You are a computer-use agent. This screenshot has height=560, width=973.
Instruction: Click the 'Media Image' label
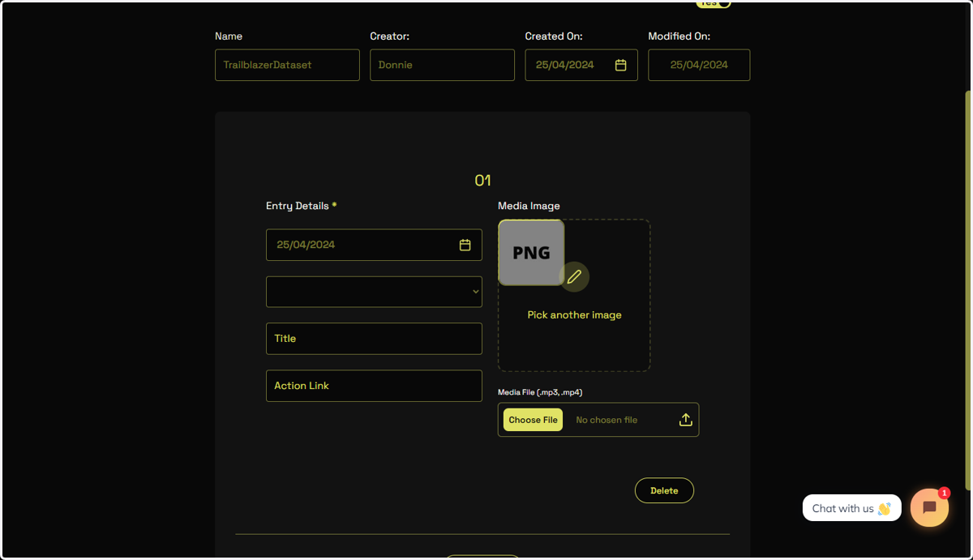click(x=529, y=206)
